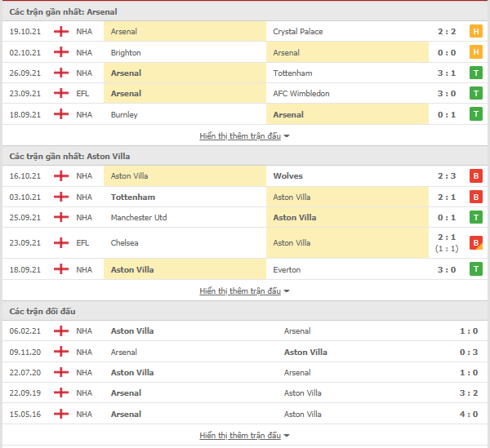
Task: Click the H badge on the Brighton vs Arsenal row
Action: click(475, 52)
